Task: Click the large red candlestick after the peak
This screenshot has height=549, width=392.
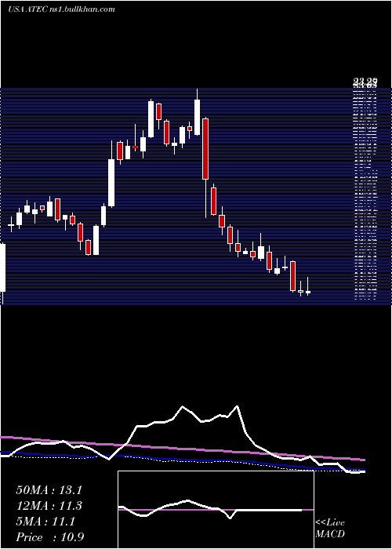Action: [x=205, y=149]
